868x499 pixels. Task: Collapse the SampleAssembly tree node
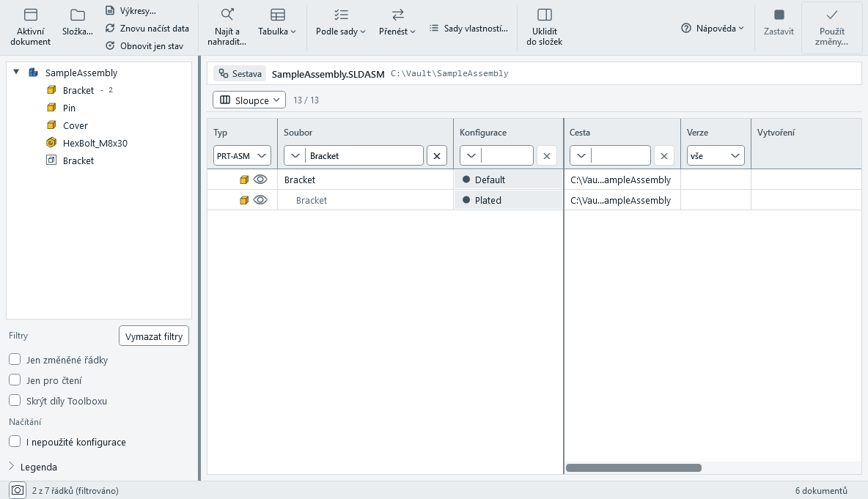pyautogui.click(x=17, y=72)
